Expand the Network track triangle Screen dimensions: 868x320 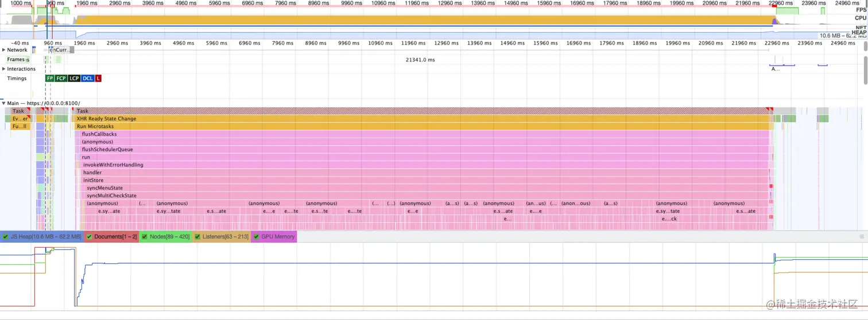pyautogui.click(x=3, y=50)
